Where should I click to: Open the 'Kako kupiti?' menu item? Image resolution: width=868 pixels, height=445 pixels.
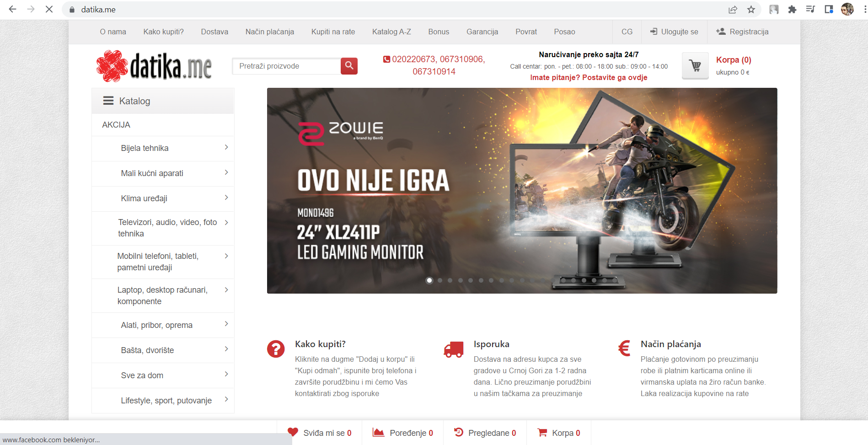[163, 32]
